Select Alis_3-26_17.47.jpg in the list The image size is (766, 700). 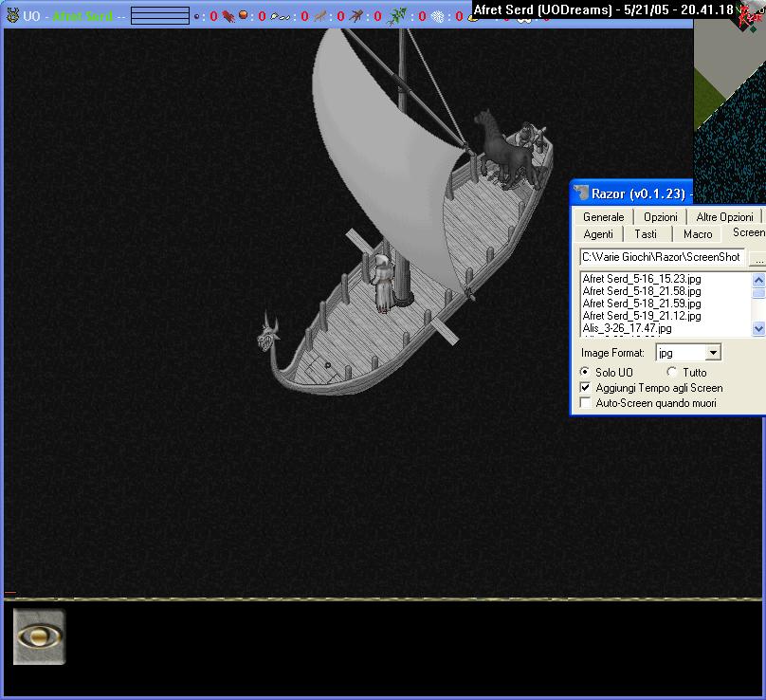click(627, 328)
